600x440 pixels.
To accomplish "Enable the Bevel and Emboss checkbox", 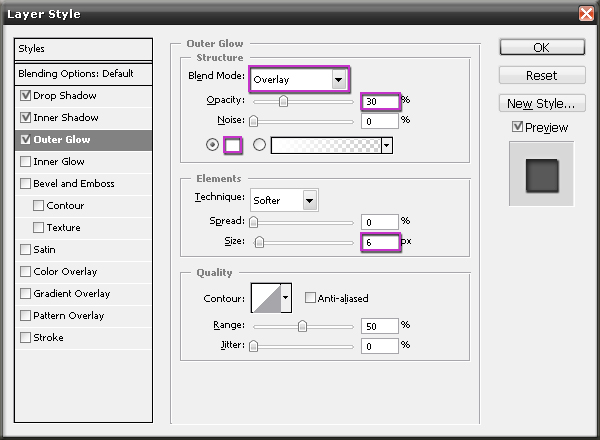I will (x=25, y=184).
